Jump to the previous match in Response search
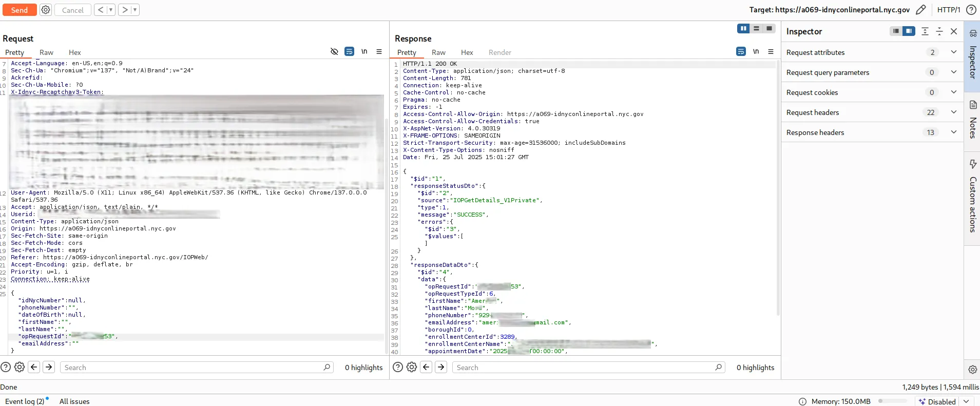Viewport: 980px width, 406px height. (x=426, y=367)
